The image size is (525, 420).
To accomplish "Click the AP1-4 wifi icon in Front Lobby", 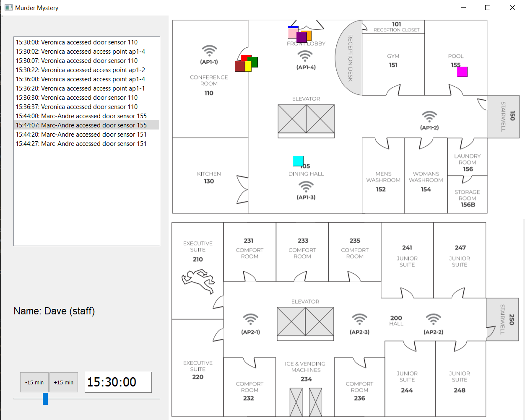I will coord(305,56).
